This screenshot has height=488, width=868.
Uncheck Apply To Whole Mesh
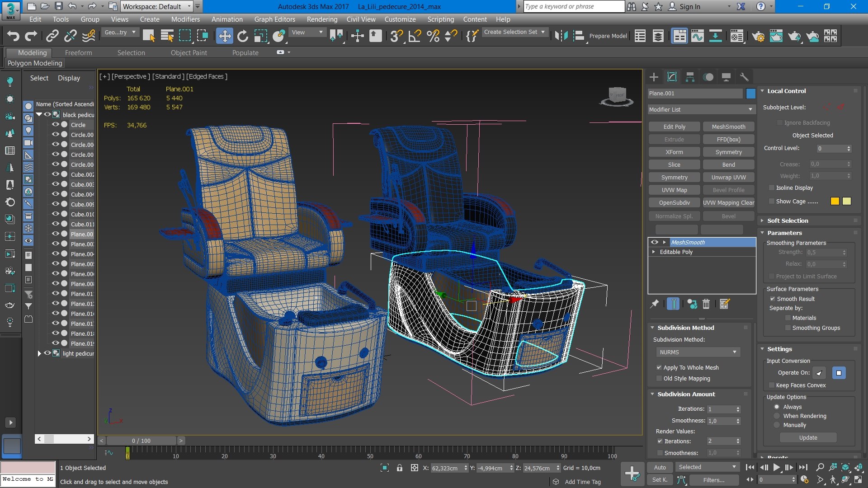tap(659, 368)
